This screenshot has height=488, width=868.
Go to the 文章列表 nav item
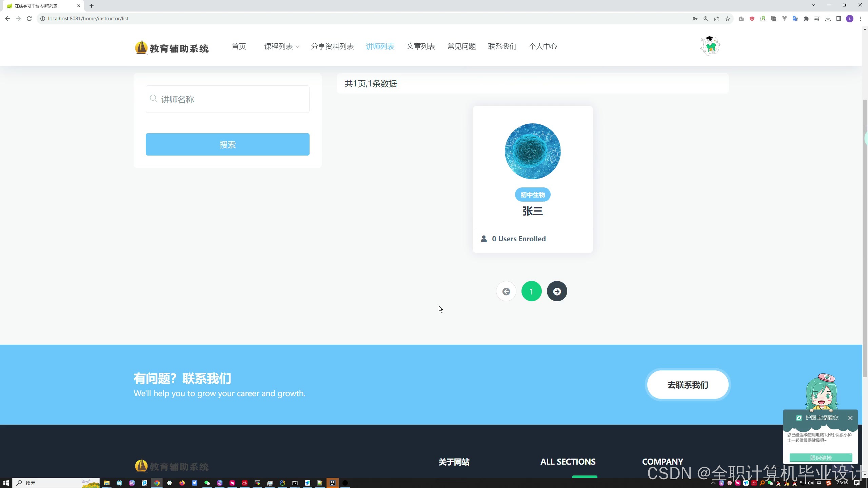[x=421, y=46]
